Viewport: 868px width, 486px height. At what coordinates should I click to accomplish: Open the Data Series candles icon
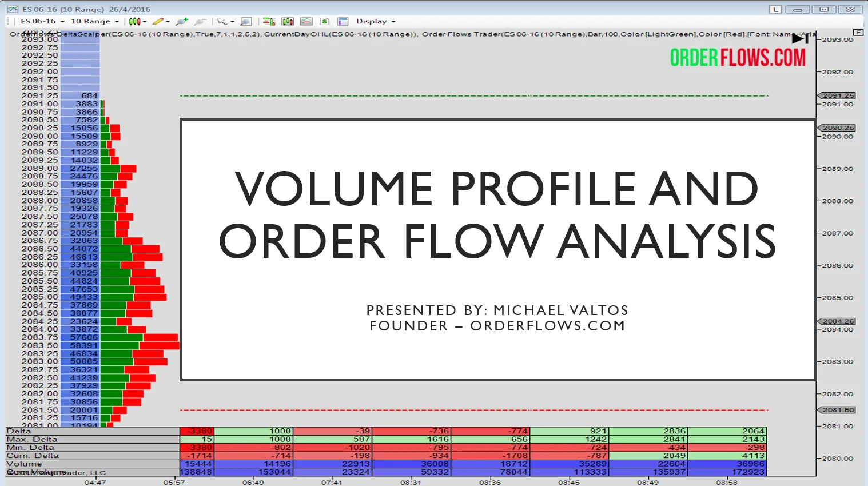coord(288,22)
